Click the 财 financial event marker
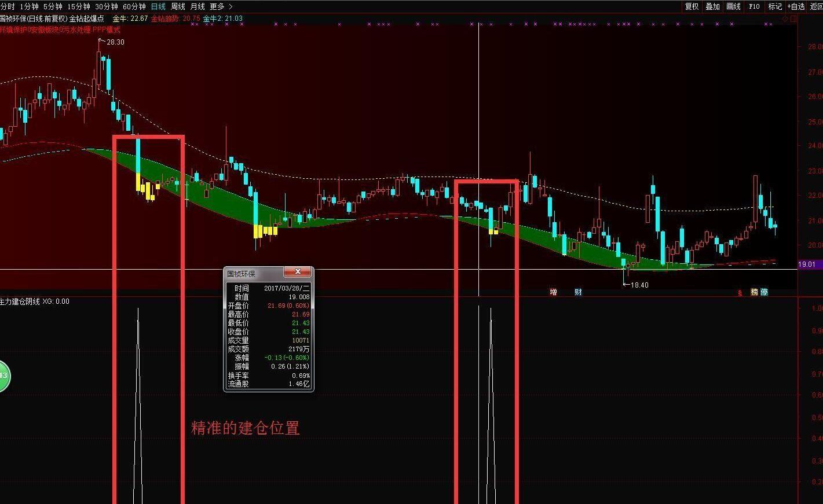823x504 pixels. click(578, 292)
